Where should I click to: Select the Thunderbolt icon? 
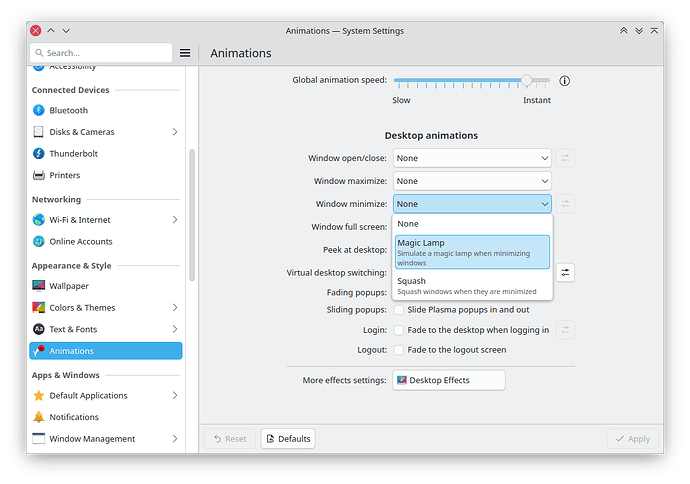(39, 154)
